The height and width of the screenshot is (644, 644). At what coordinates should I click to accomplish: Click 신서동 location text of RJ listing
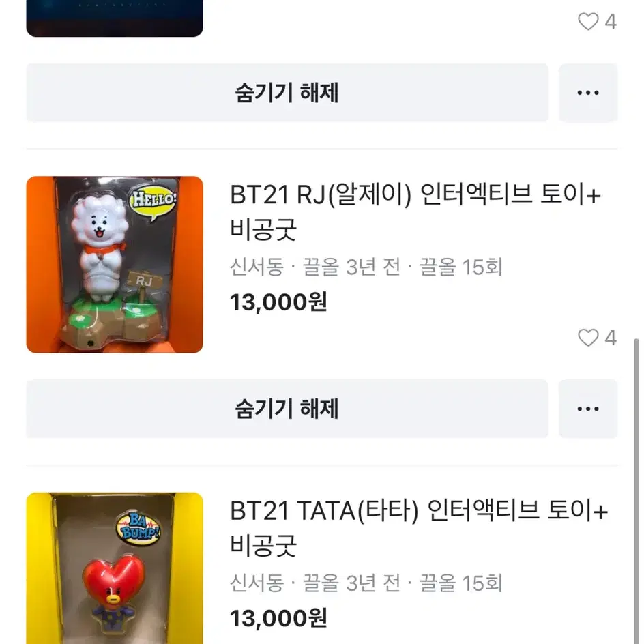257,267
